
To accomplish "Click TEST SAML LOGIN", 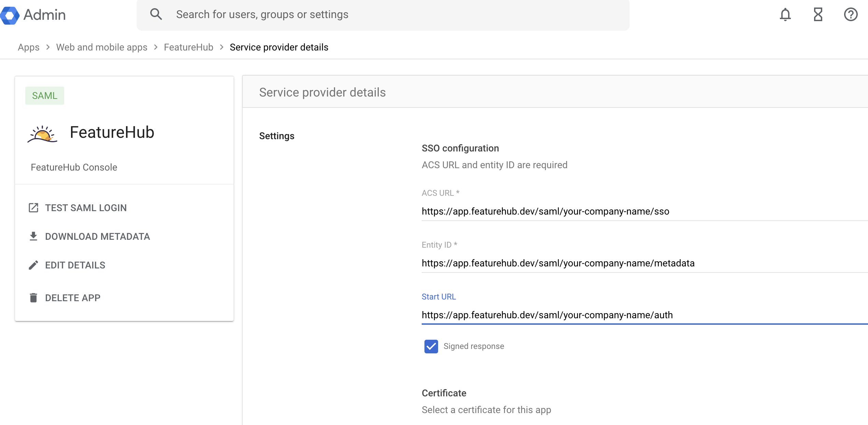I will click(86, 207).
